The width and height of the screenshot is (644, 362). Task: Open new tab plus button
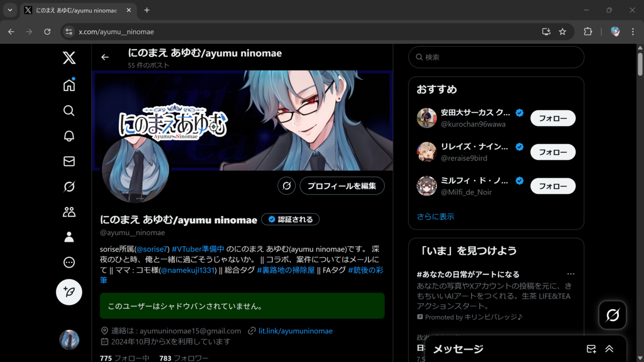[x=147, y=10]
